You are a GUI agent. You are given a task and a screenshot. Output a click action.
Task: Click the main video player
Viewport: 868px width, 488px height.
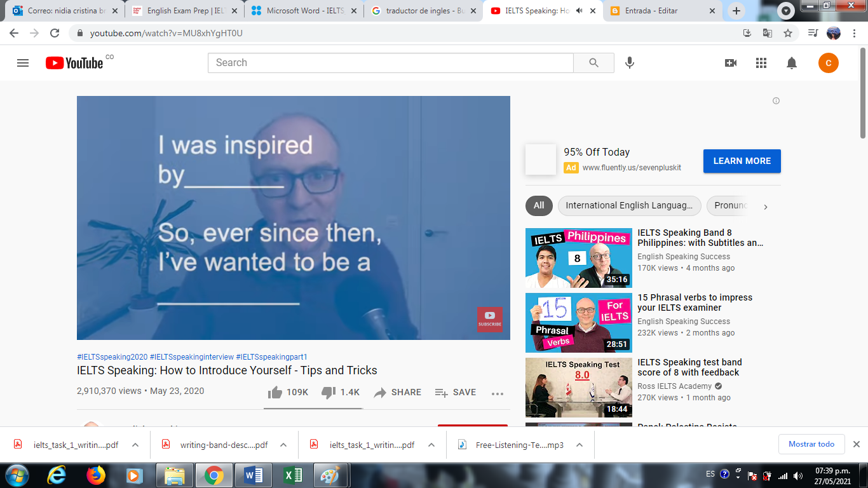coord(294,218)
